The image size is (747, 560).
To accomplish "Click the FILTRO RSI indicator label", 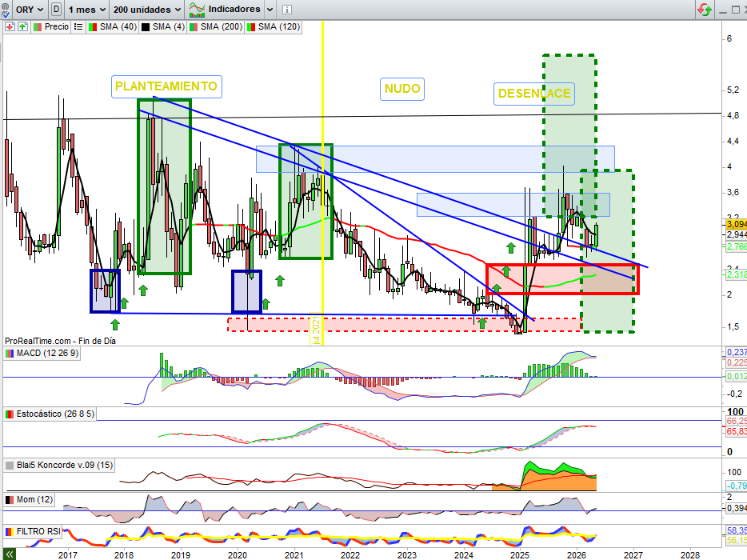I will click(x=33, y=531).
